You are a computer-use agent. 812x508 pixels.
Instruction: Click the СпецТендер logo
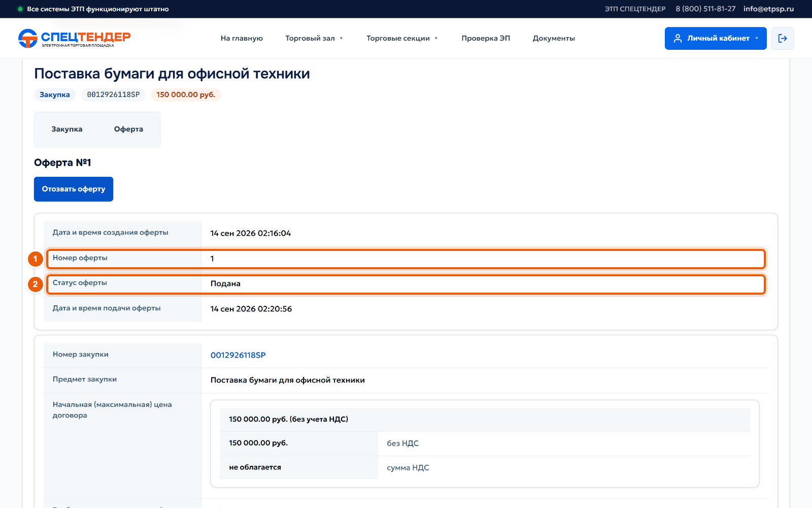pyautogui.click(x=75, y=38)
